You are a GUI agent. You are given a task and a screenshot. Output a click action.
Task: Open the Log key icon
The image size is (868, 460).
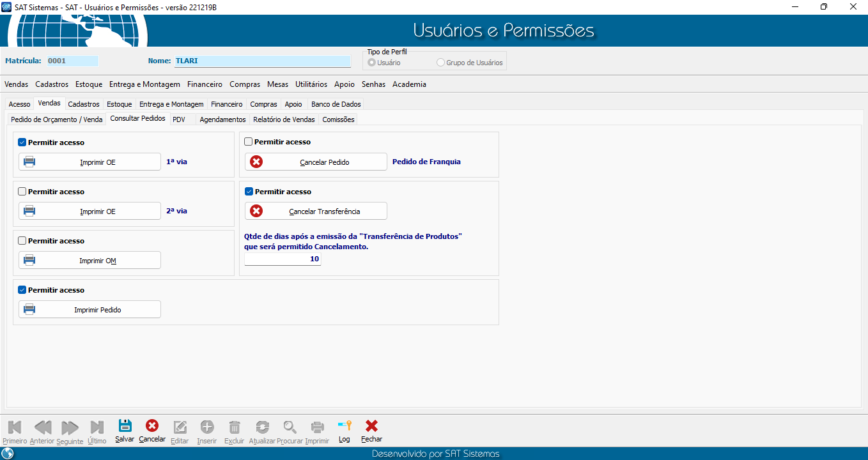[345, 426]
